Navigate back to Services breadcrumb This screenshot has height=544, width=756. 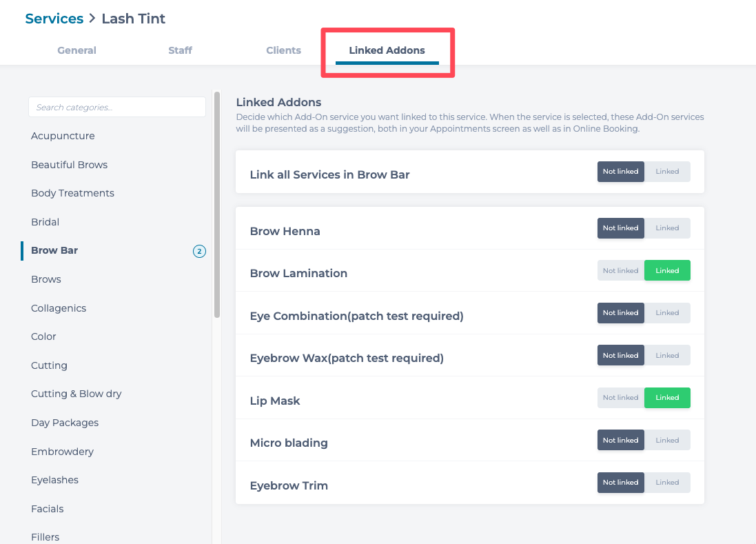(x=54, y=19)
